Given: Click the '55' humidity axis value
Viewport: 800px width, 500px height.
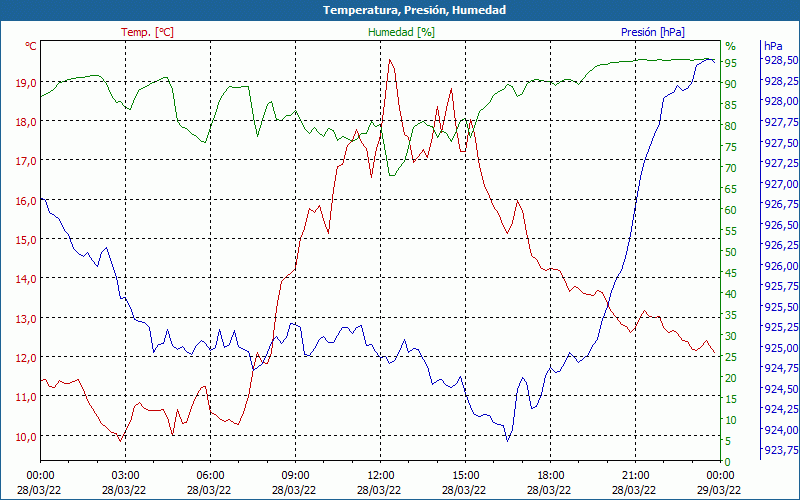Looking at the screenshot, I should coord(731,231).
